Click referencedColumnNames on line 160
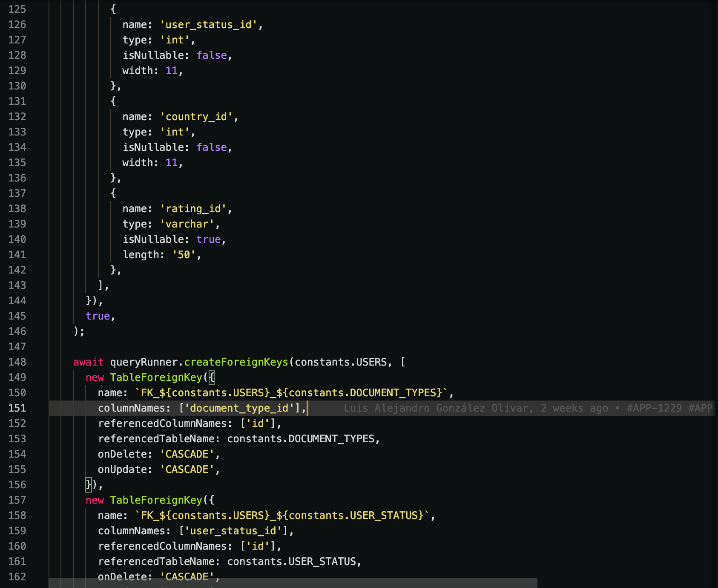Image resolution: width=718 pixels, height=588 pixels. (x=163, y=546)
